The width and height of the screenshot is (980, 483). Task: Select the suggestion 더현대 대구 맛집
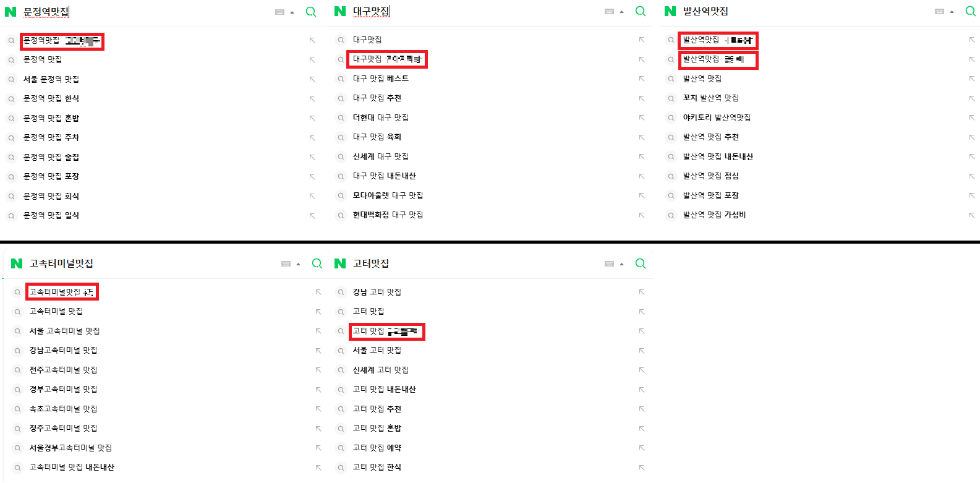click(380, 118)
